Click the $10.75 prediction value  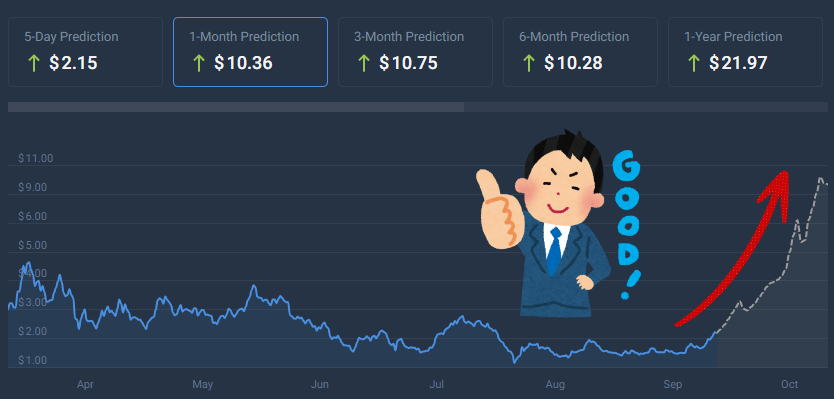coord(408,63)
